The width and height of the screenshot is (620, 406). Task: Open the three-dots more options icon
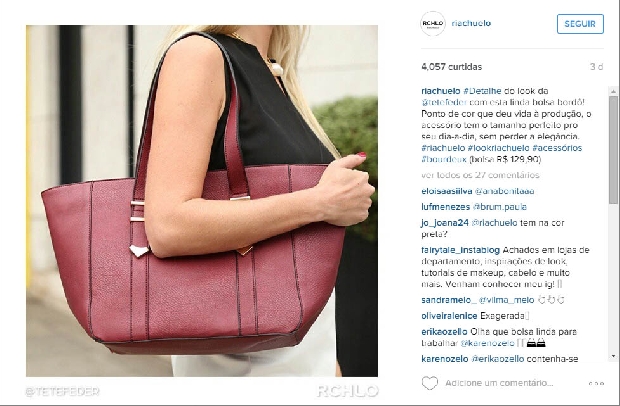(596, 383)
